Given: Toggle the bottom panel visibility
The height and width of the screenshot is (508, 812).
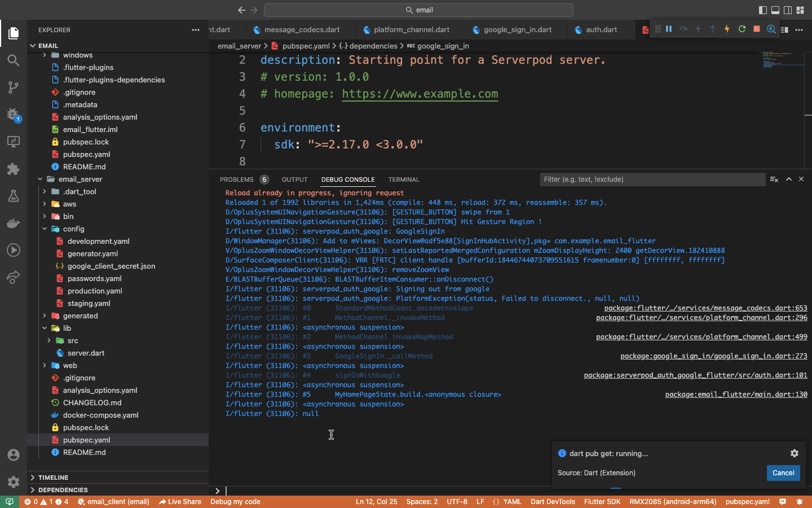Looking at the screenshot, I should tap(775, 10).
